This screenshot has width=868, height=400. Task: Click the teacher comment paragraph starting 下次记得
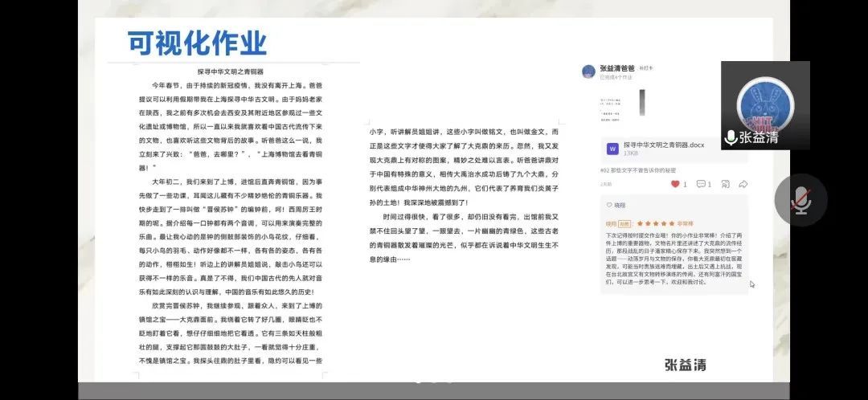(x=674, y=259)
